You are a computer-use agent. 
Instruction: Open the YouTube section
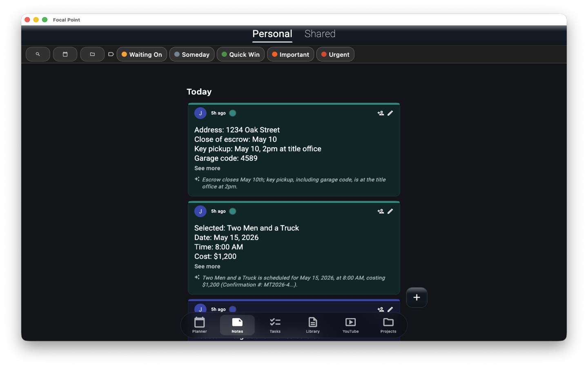tap(350, 325)
